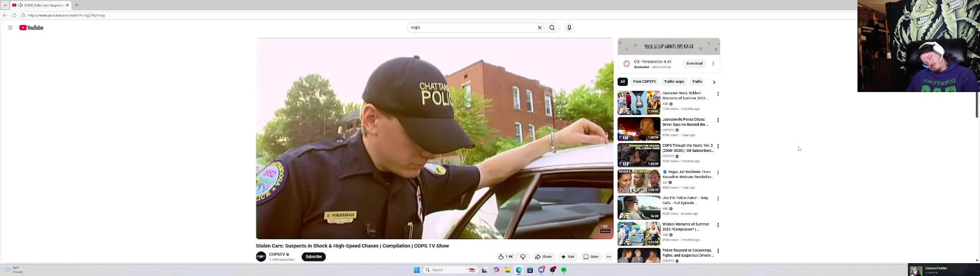
Task: Open the Ask AI button
Action: (x=568, y=257)
